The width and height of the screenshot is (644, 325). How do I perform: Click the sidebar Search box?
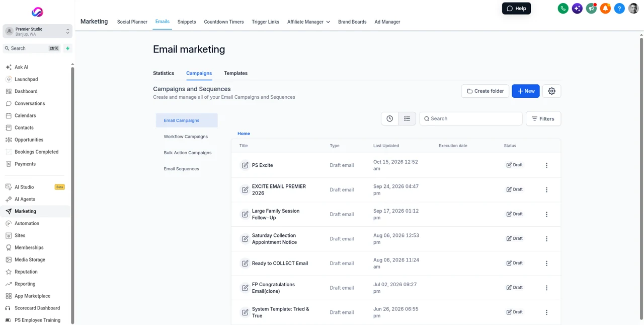(x=32, y=48)
